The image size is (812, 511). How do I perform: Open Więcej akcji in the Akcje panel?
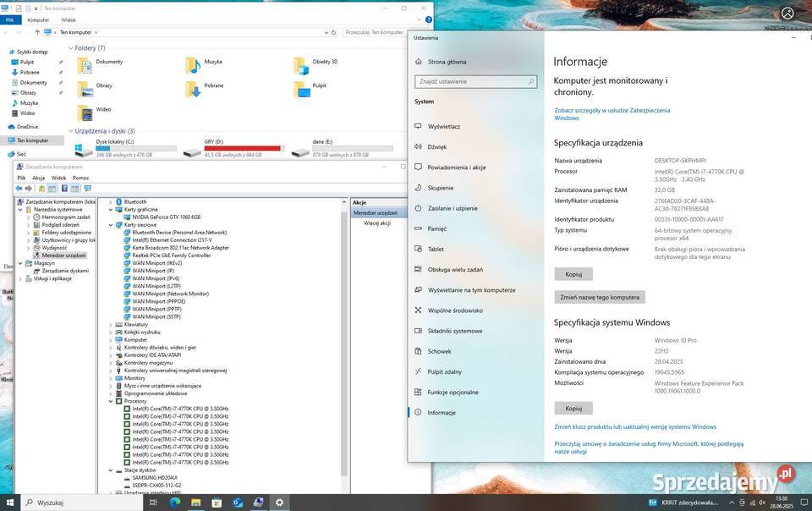pyautogui.click(x=376, y=222)
